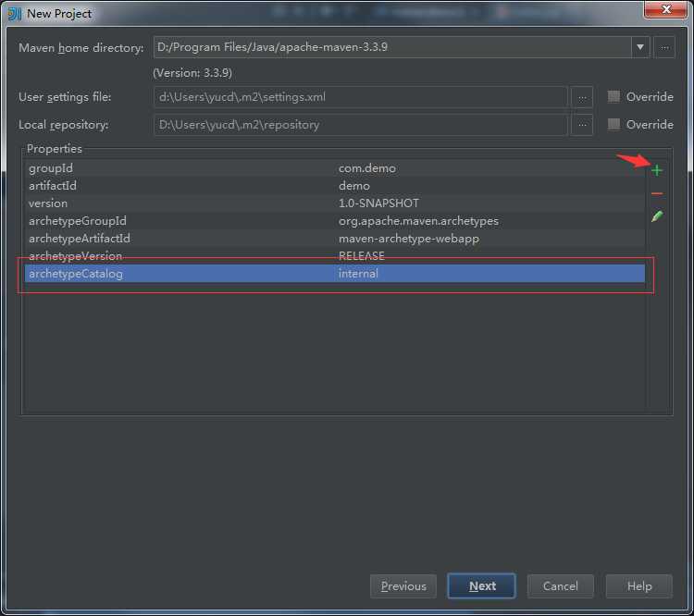Viewport: 694px width, 616px height.
Task: Click the Maven home directory field
Action: point(392,47)
